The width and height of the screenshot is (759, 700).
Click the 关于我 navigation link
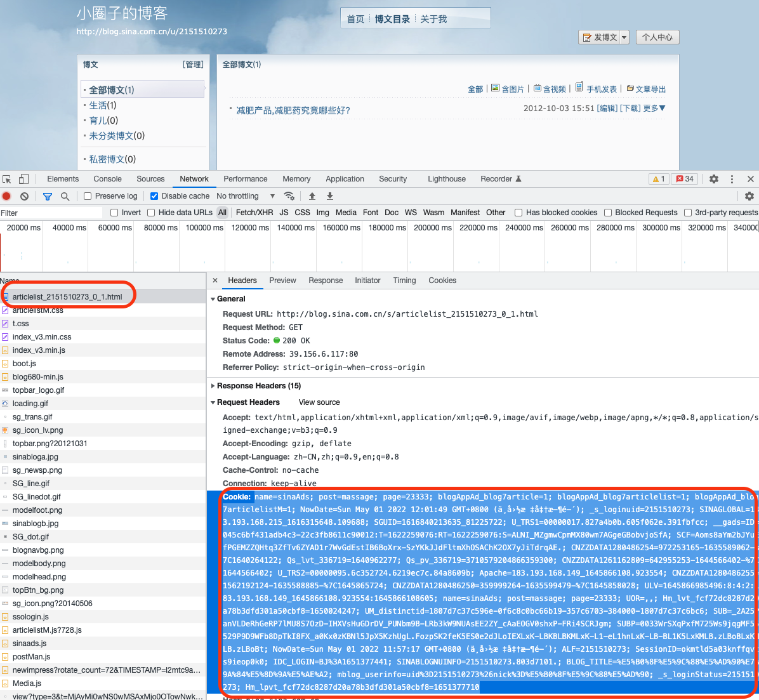click(433, 19)
